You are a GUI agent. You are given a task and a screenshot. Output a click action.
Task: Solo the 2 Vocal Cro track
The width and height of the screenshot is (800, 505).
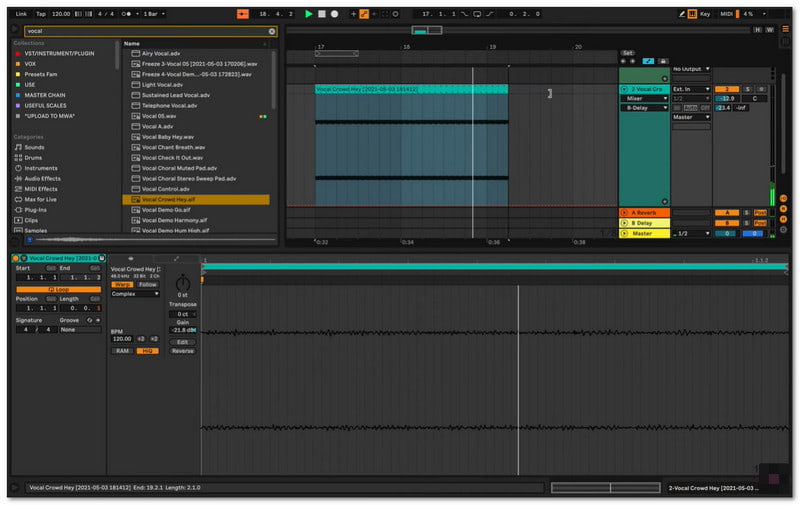coord(747,89)
